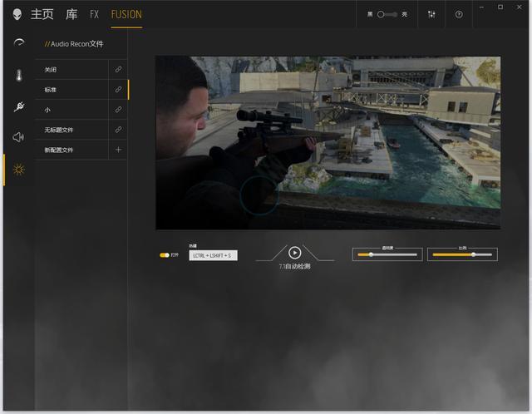The height and width of the screenshot is (414, 532).
Task: Select the FUSION tab
Action: pos(126,14)
